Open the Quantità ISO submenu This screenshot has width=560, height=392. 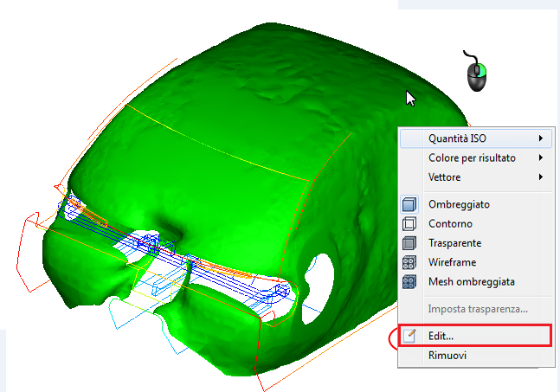click(x=476, y=138)
